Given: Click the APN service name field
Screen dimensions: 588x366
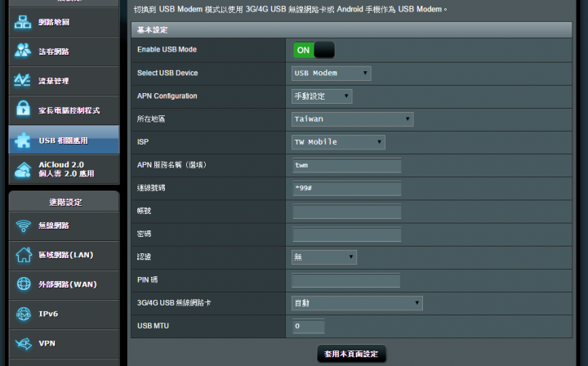Looking at the screenshot, I should pyautogui.click(x=346, y=165).
